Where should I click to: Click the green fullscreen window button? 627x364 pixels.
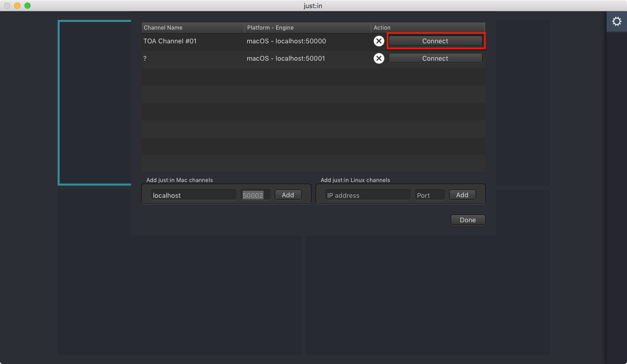point(28,6)
